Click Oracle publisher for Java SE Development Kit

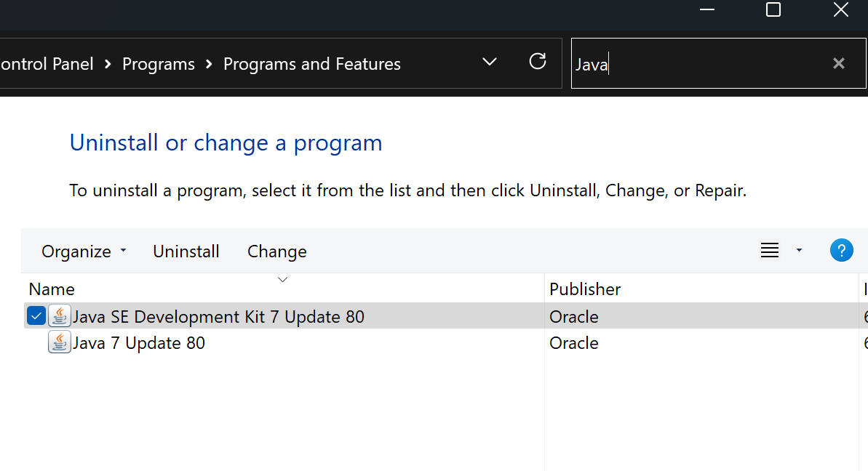pyautogui.click(x=573, y=317)
